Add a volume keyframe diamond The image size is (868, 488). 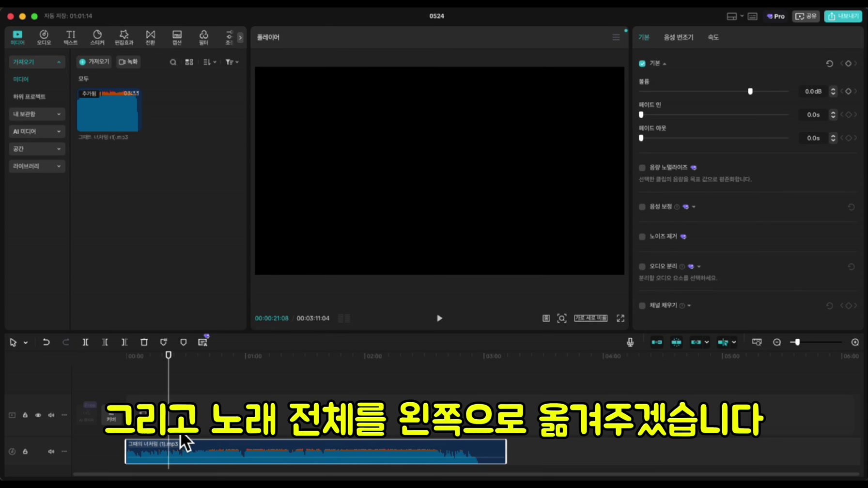849,91
